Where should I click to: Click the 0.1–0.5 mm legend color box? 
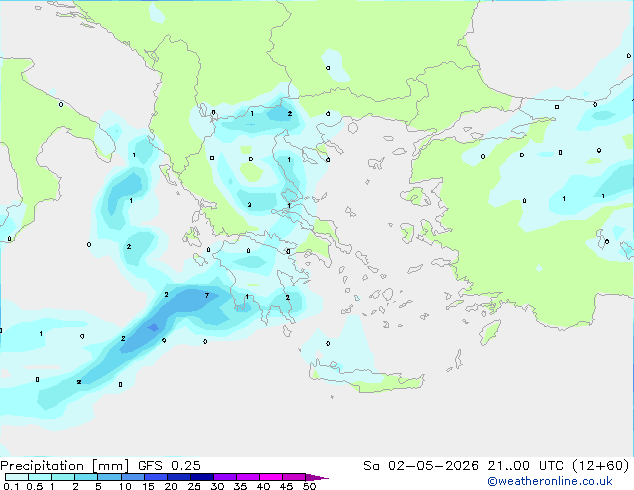click(17, 477)
